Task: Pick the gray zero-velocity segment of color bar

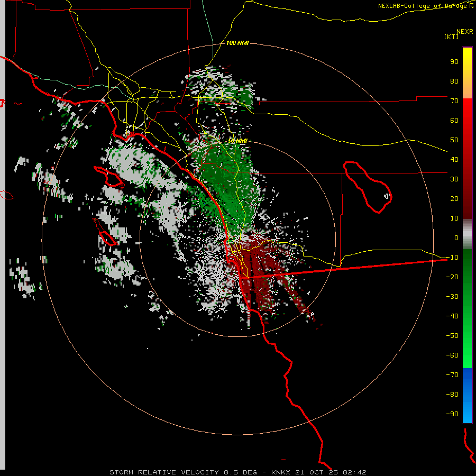Action: 467,234
